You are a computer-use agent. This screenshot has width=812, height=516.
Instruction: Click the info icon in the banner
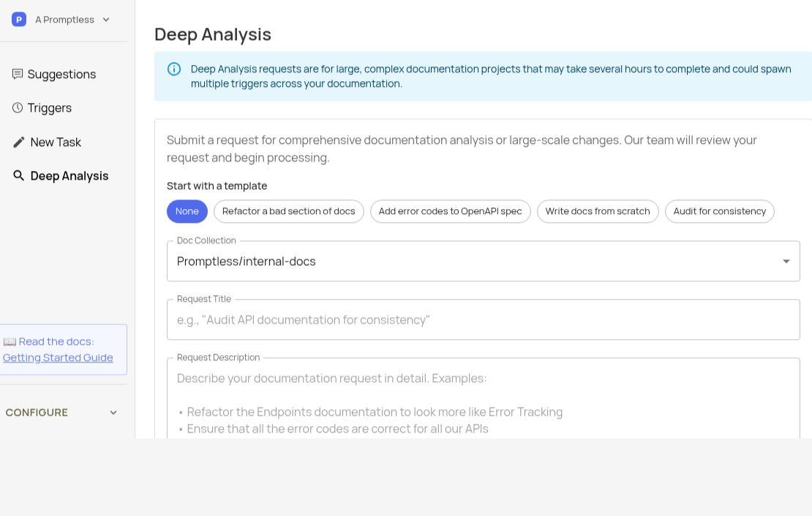coord(174,69)
